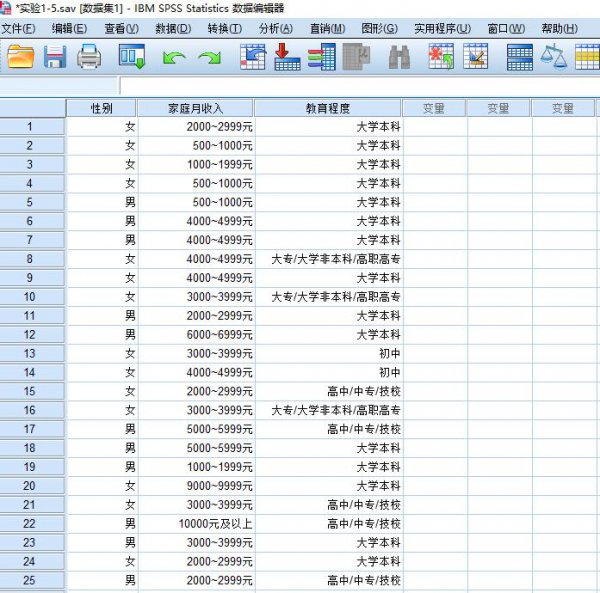Select row header 25
This screenshot has width=600, height=593.
point(32,580)
